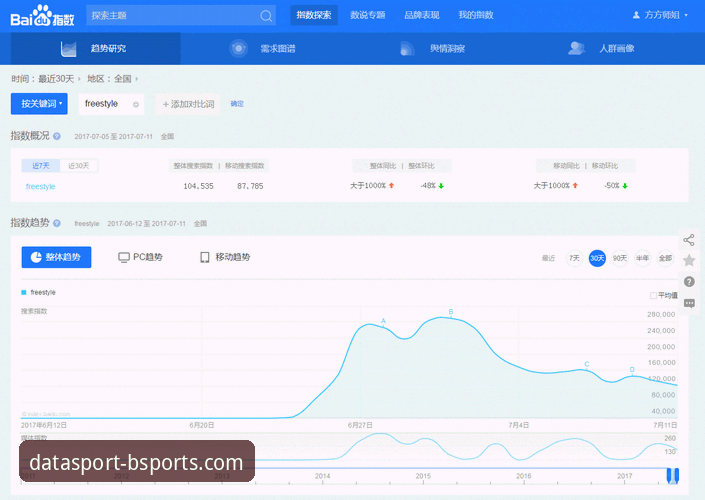Click the pie chart icon in 整体趋势
This screenshot has width=705, height=500.
coord(36,257)
